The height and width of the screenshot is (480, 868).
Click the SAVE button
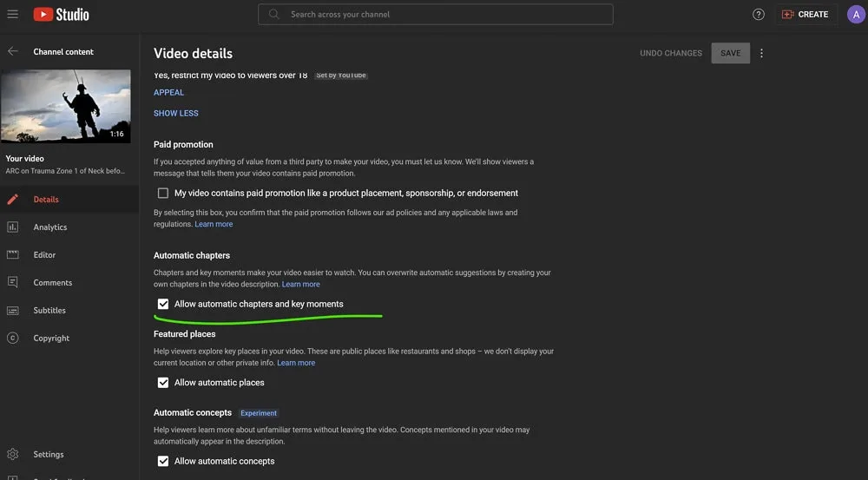click(730, 53)
